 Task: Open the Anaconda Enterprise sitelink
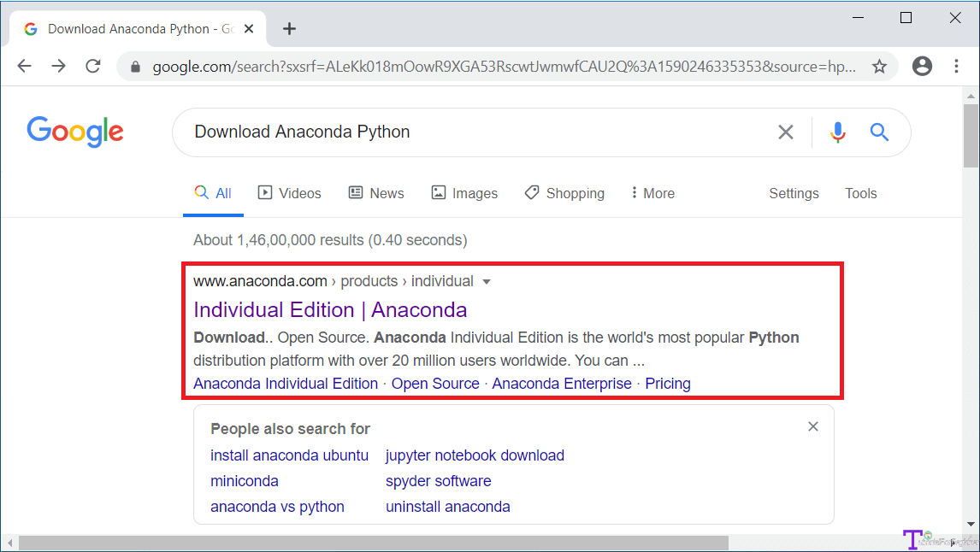(x=562, y=384)
